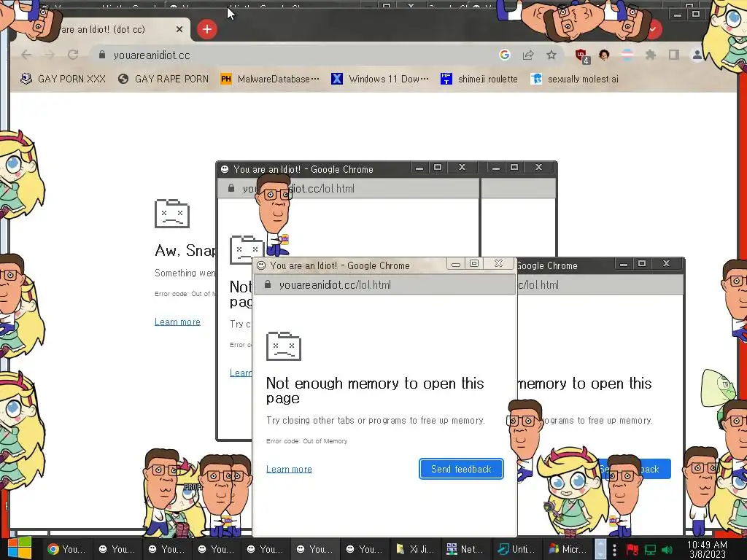Reload the youareanidiot.cc page
The width and height of the screenshot is (747, 560).
point(73,55)
